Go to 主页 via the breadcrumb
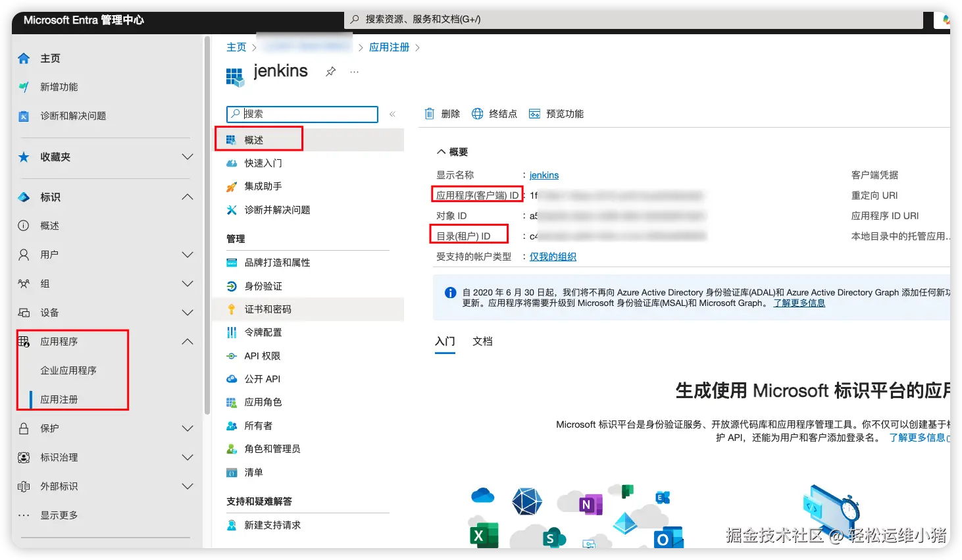The width and height of the screenshot is (962, 560). (x=236, y=47)
